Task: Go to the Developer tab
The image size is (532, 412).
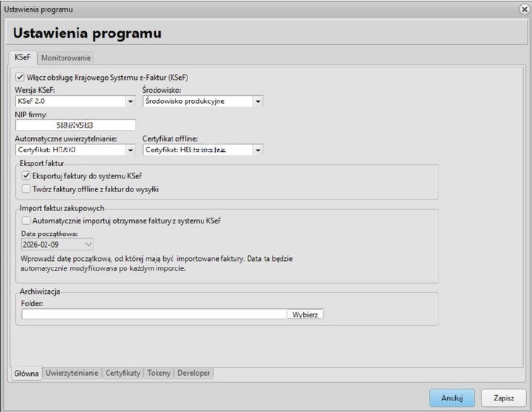Action: point(194,373)
